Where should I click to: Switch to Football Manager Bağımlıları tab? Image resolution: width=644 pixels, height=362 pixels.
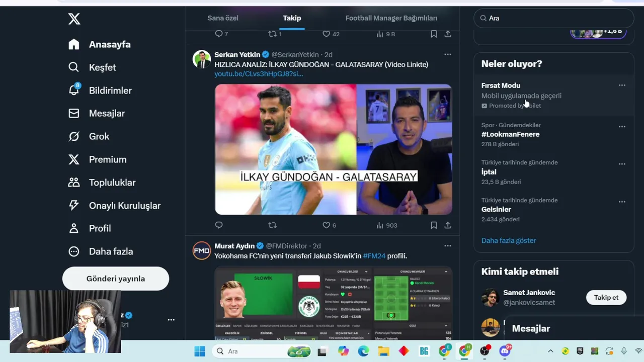click(x=391, y=18)
